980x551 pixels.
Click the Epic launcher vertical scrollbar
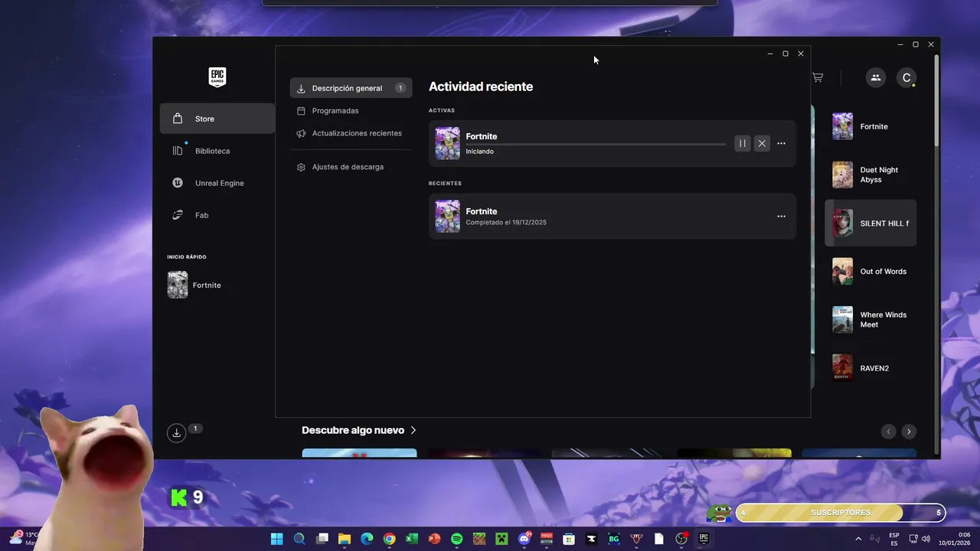click(x=936, y=99)
